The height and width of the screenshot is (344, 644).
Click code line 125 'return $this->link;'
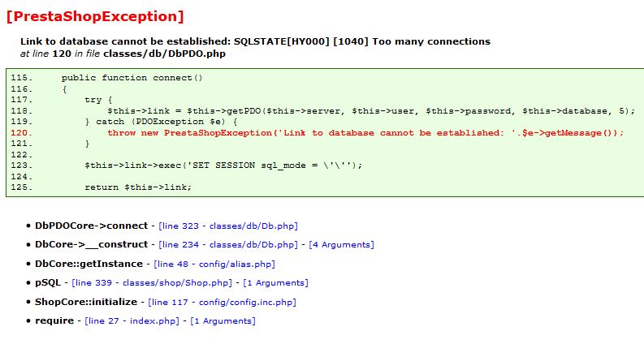101,187
